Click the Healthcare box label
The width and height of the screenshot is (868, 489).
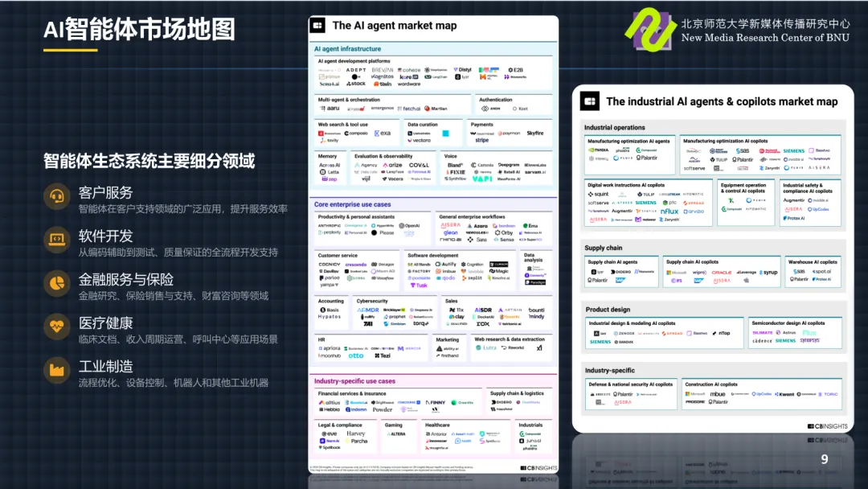437,425
